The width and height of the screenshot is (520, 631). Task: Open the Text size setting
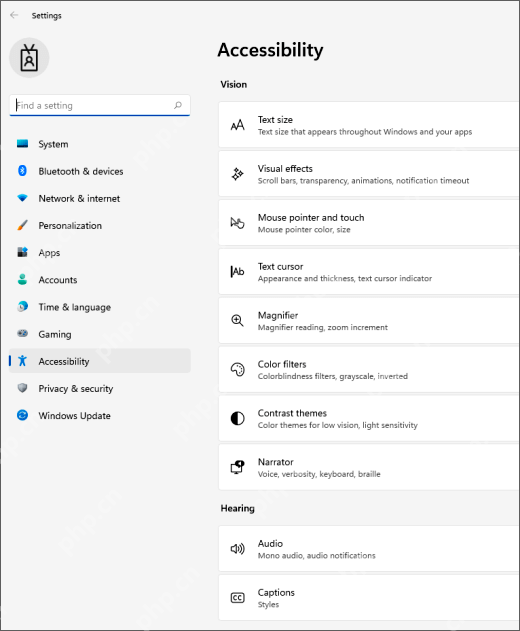click(x=369, y=125)
